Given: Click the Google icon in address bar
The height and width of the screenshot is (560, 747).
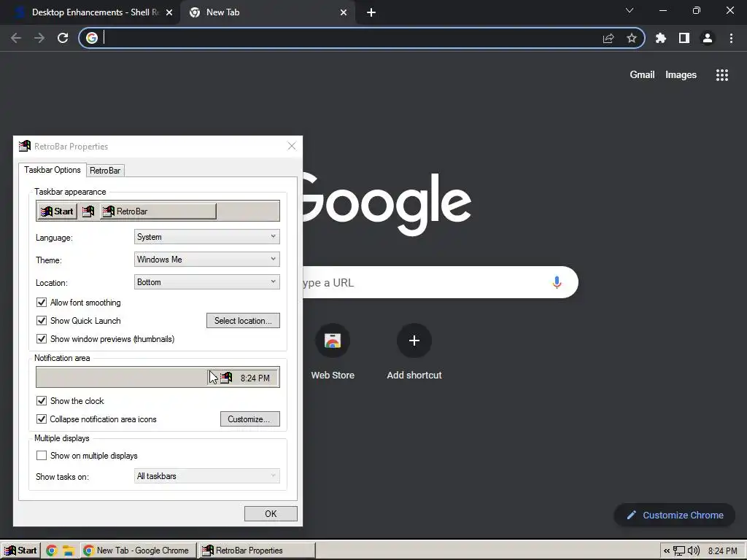Looking at the screenshot, I should (92, 38).
